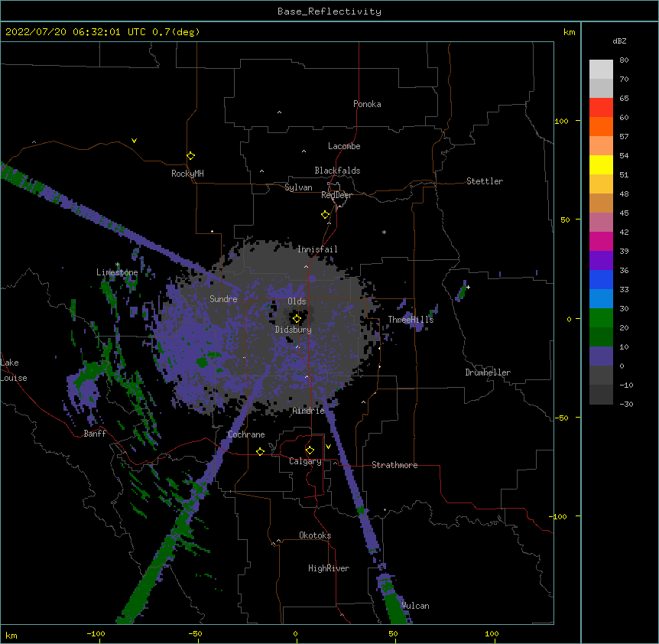Click the RockyMH label
Screen dimensions: 659x644
pos(187,174)
